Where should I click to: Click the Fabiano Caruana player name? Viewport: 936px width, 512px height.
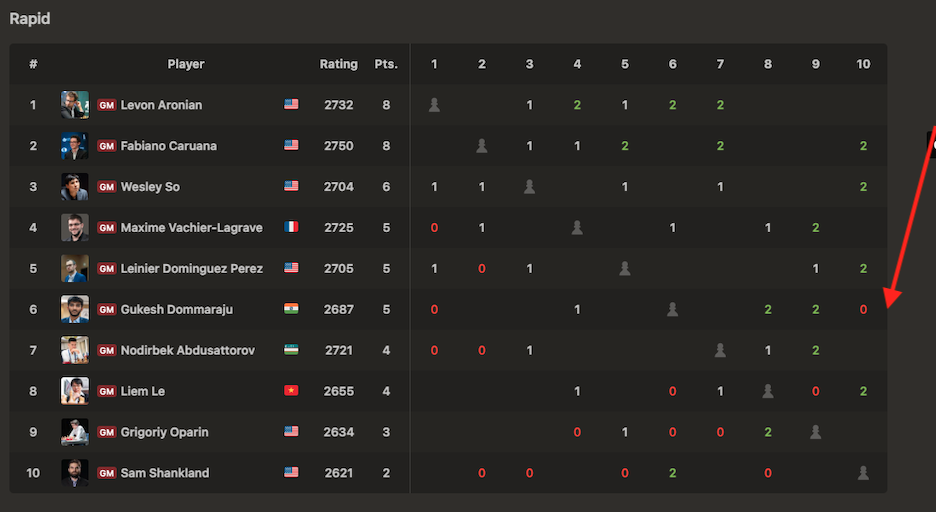click(168, 146)
